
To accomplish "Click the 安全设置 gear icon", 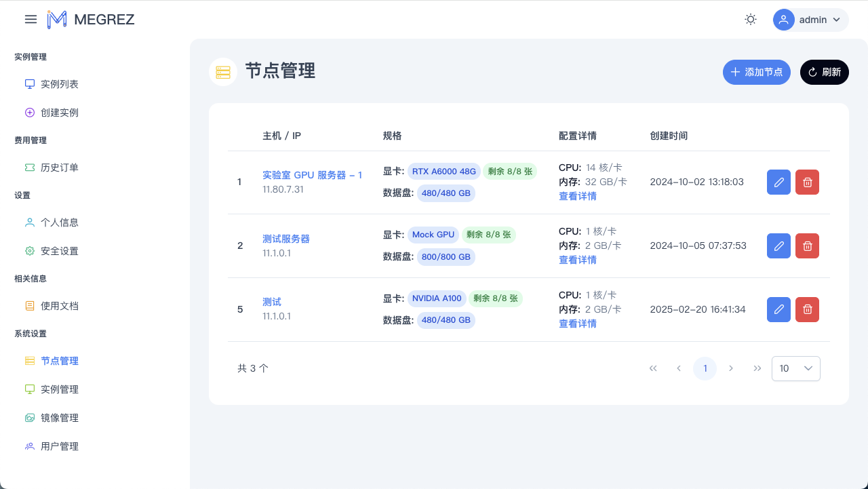I will (29, 250).
